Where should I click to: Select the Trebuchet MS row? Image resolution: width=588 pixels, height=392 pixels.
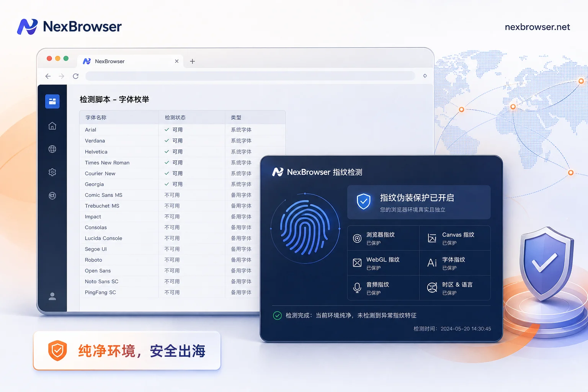(170, 206)
